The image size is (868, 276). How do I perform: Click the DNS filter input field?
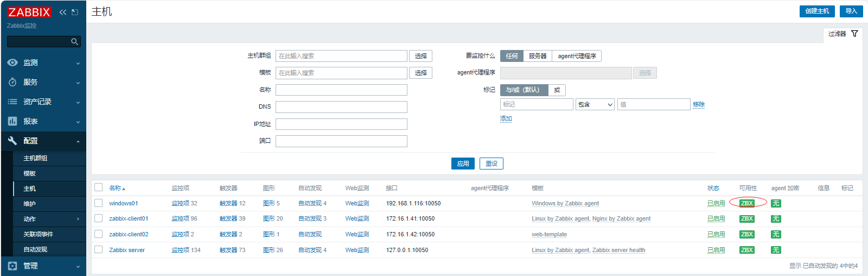[x=341, y=107]
